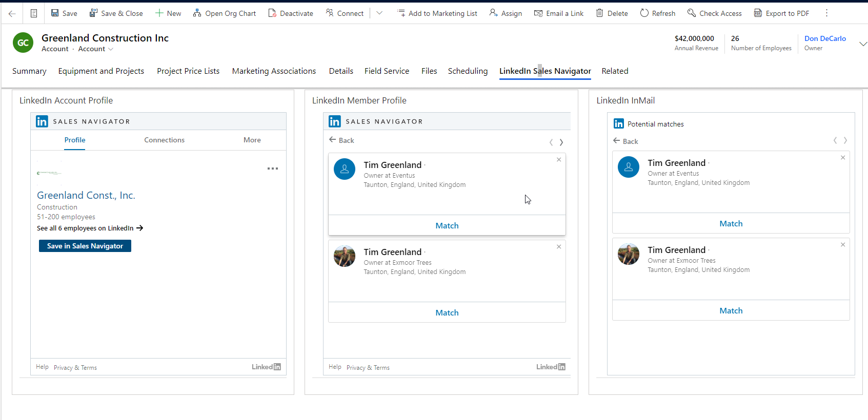Select Profile tab in Account Profile widget

coord(75,140)
